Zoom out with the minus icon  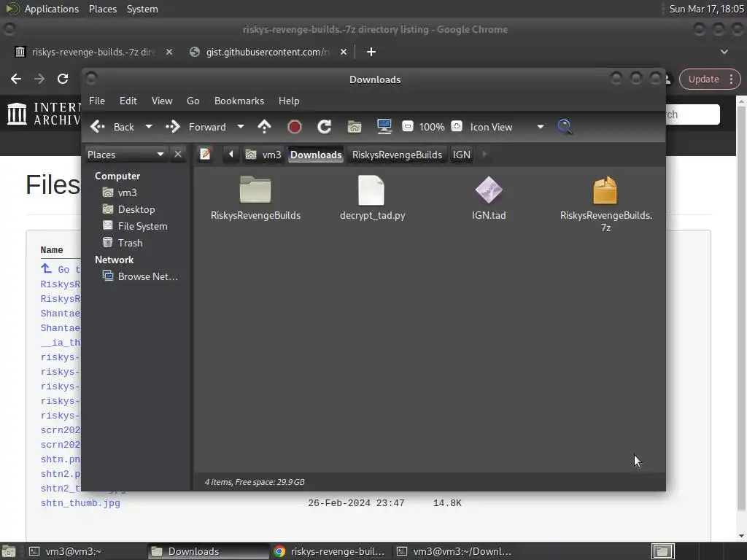tap(407, 126)
